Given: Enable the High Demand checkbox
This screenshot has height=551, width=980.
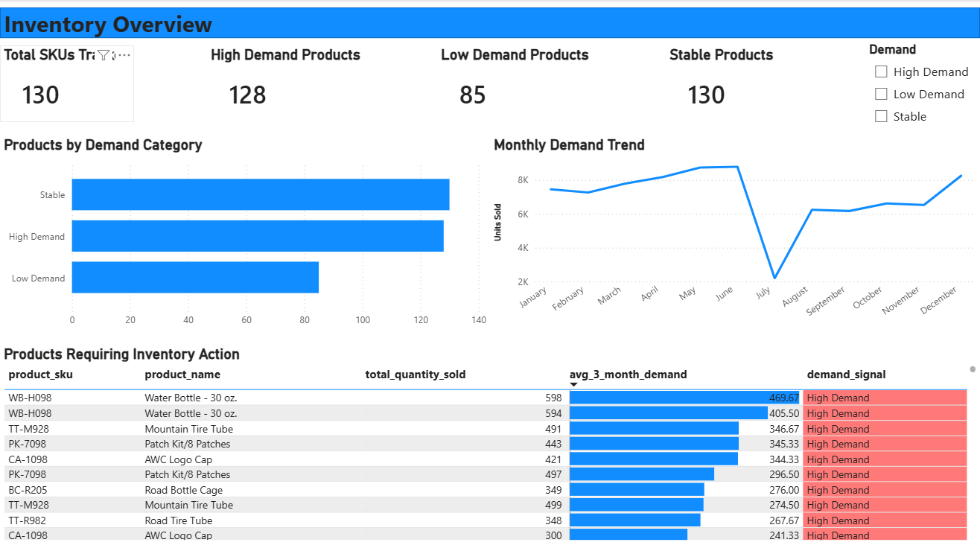Looking at the screenshot, I should (881, 71).
